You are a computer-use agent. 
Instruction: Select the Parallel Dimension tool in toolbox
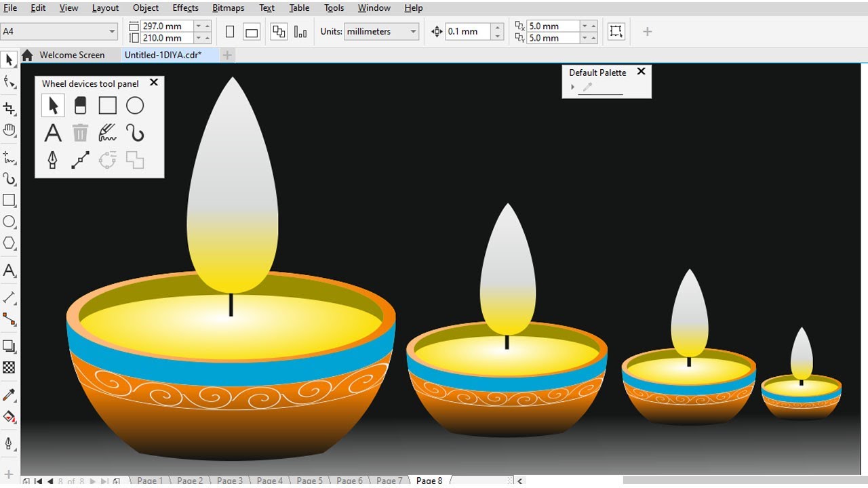(x=9, y=298)
